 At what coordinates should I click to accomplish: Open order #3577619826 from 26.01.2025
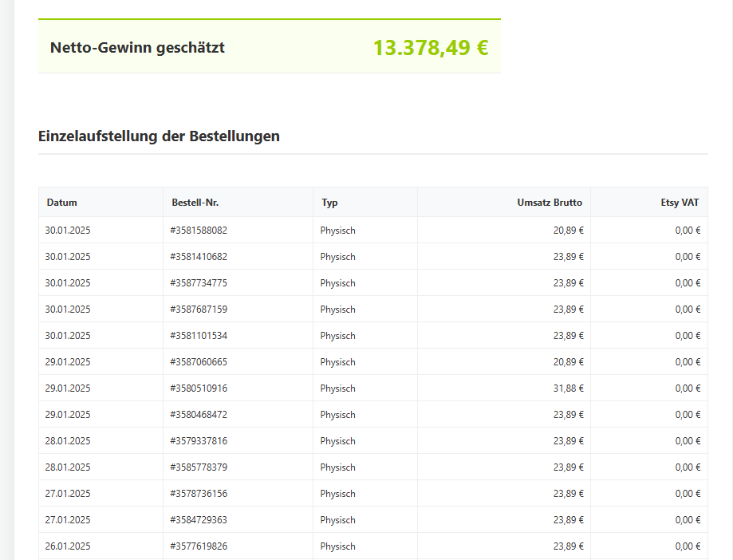pyautogui.click(x=199, y=546)
